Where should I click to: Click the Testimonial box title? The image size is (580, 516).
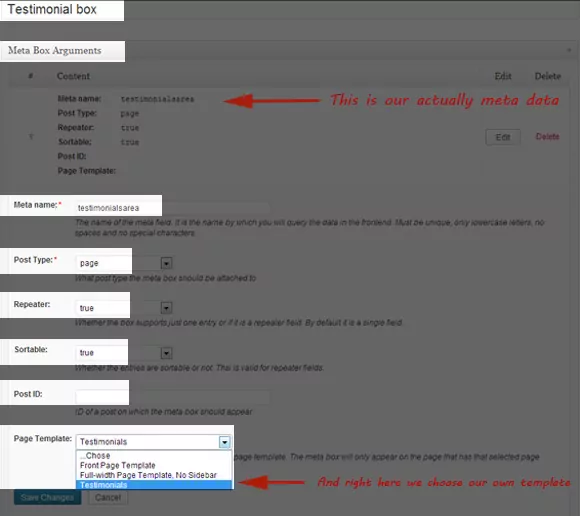coord(52,9)
